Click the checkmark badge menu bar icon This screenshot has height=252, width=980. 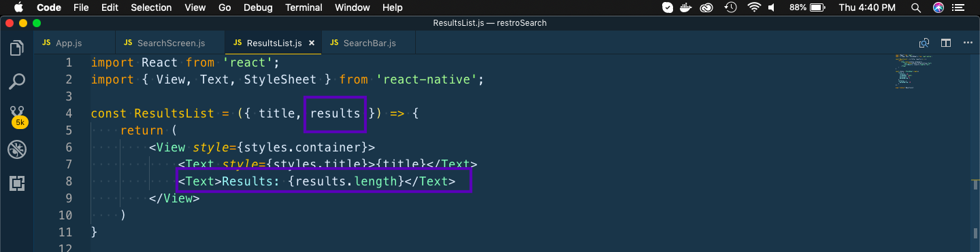[x=668, y=7]
